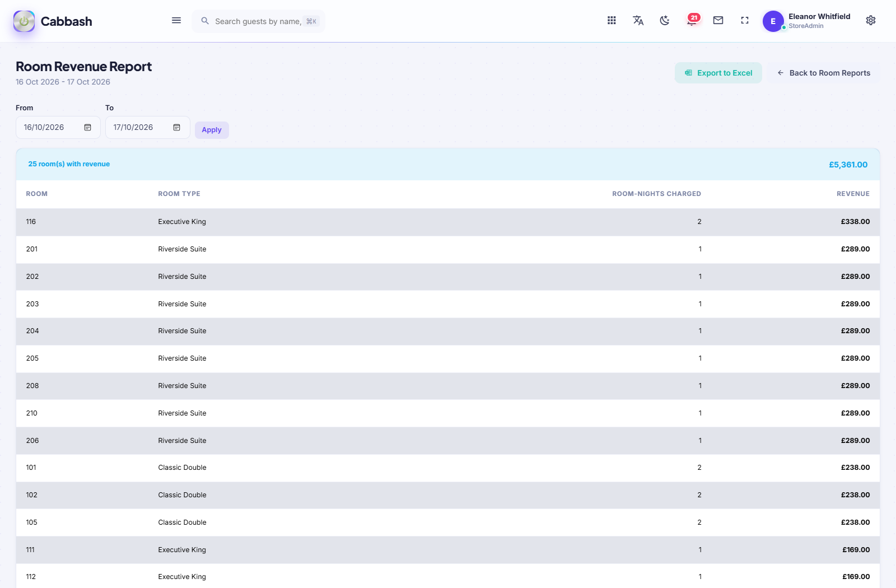Apply the date range filter
The width and height of the screenshot is (896, 588).
(x=212, y=130)
